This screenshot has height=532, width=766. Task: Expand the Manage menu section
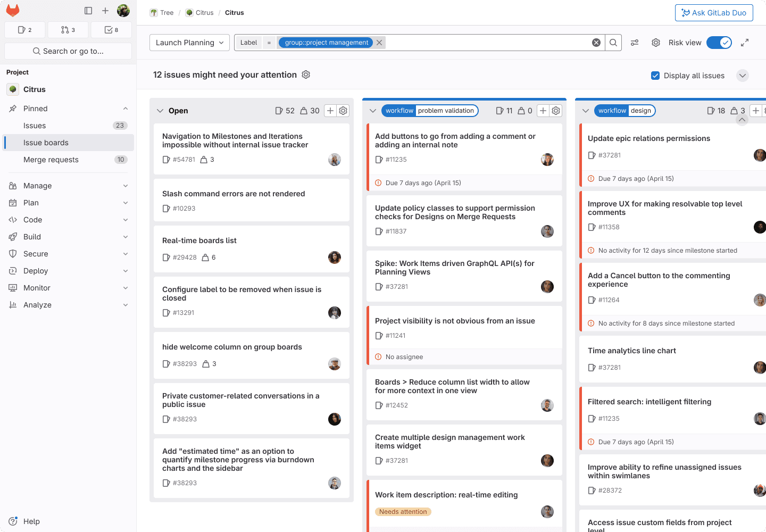68,186
